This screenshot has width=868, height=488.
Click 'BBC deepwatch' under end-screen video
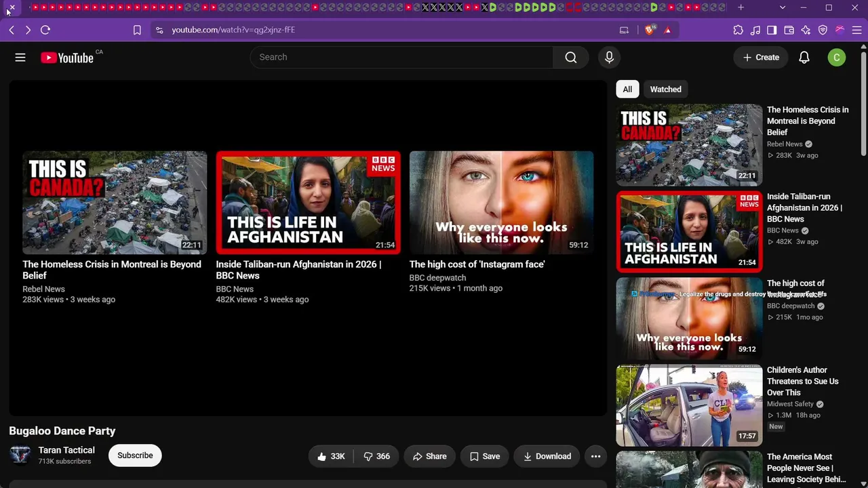click(x=437, y=278)
